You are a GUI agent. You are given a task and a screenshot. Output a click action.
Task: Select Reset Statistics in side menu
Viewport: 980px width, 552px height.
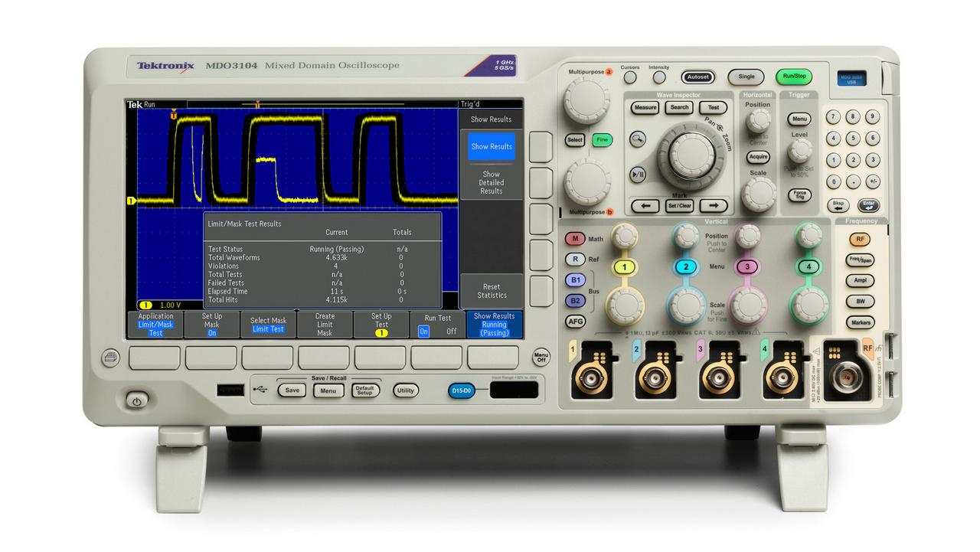491,291
